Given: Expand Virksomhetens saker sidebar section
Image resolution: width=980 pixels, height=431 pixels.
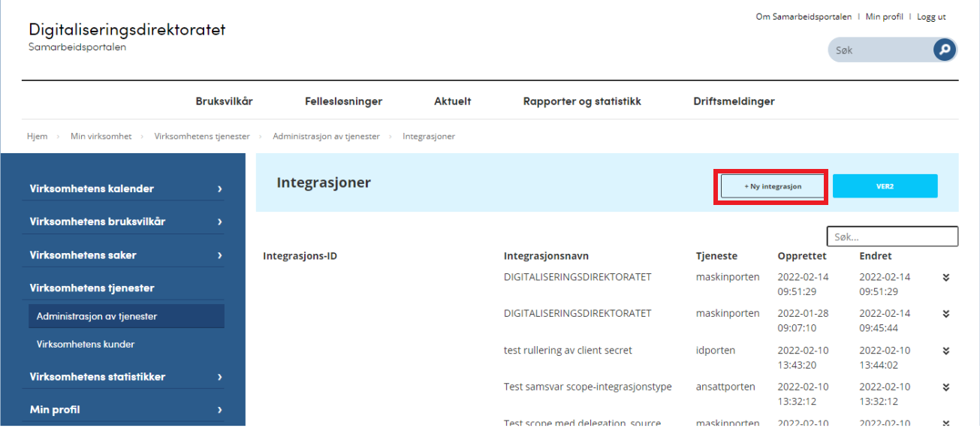Looking at the screenshot, I should [219, 255].
